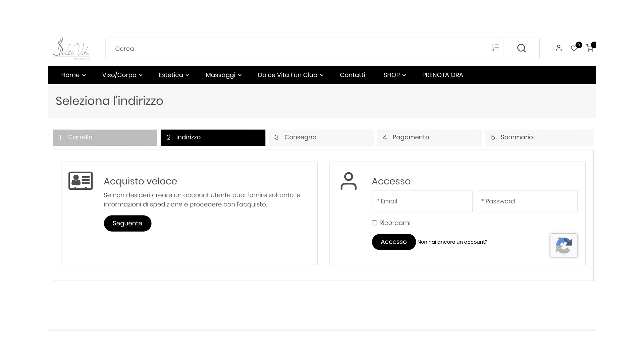Focus the Email input field
The image size is (644, 362).
click(x=422, y=201)
